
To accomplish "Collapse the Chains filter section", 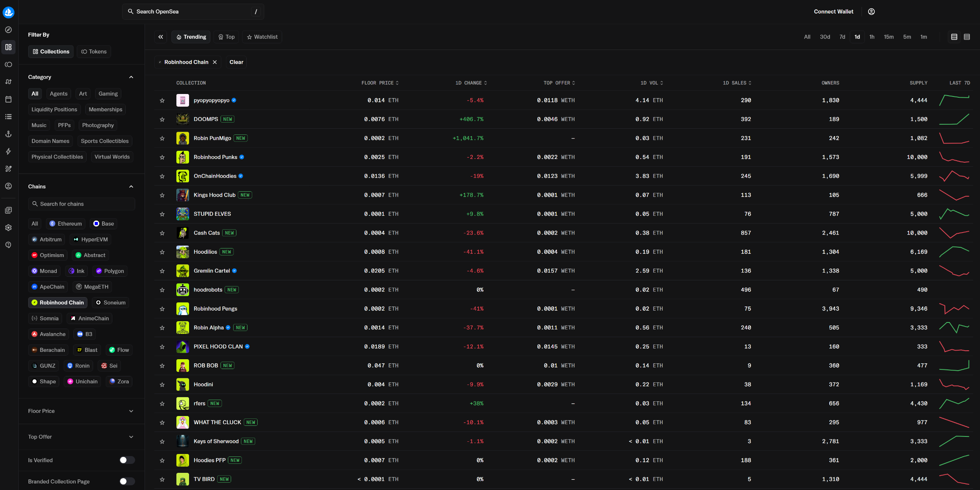I will tap(131, 187).
